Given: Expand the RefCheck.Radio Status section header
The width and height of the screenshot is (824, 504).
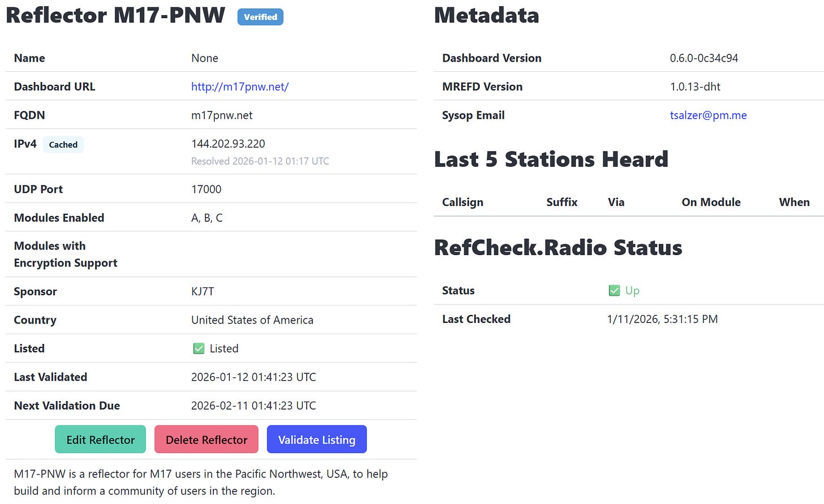Looking at the screenshot, I should (x=557, y=247).
